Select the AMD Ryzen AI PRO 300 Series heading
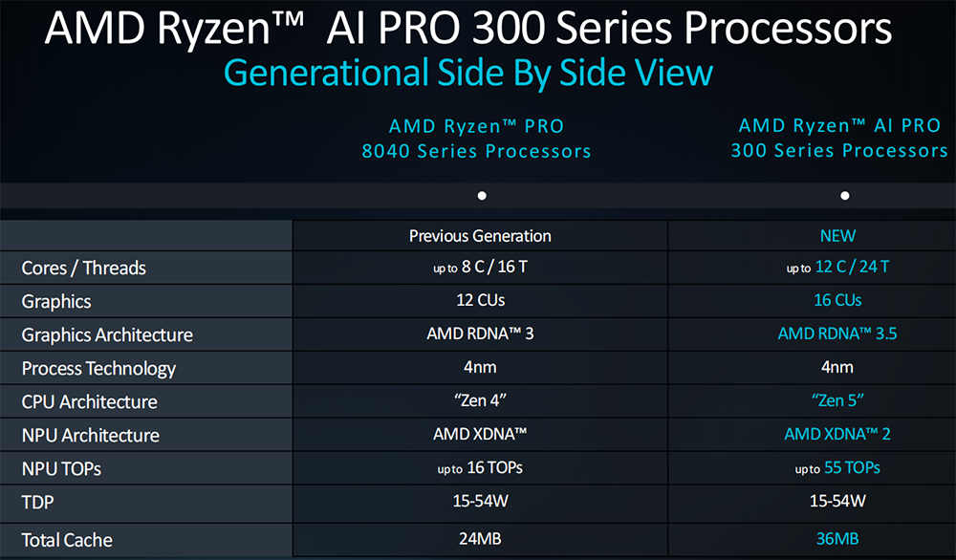The height and width of the screenshot is (560, 956). [840, 138]
